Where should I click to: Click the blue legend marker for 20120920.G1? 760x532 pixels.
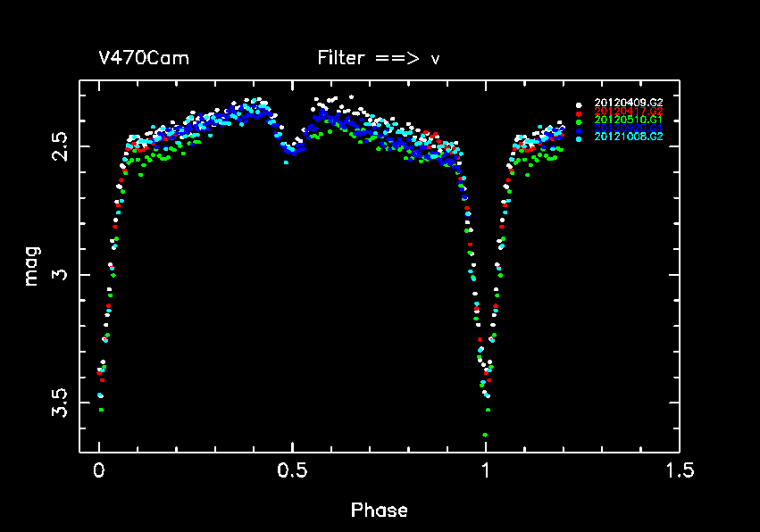[x=579, y=130]
